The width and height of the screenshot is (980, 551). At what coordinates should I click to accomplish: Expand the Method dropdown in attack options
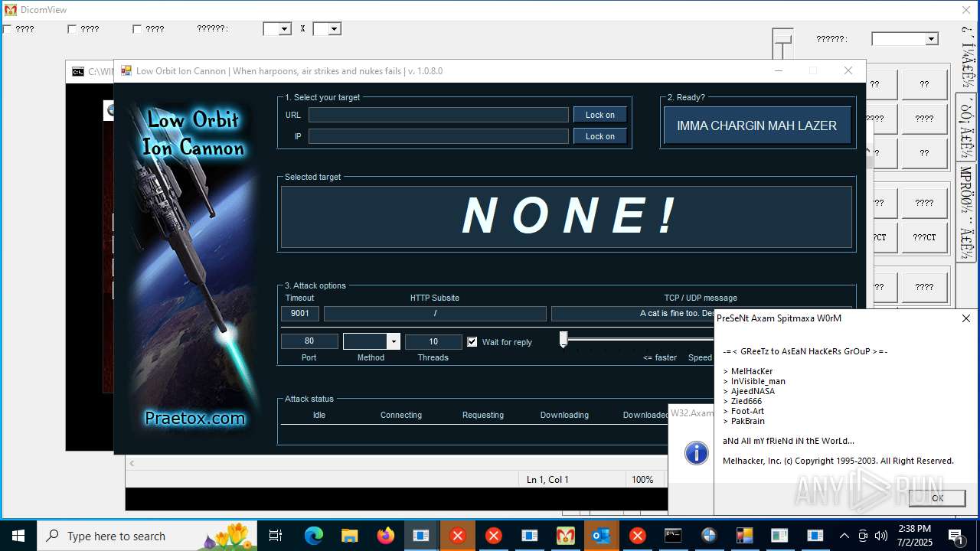(394, 341)
